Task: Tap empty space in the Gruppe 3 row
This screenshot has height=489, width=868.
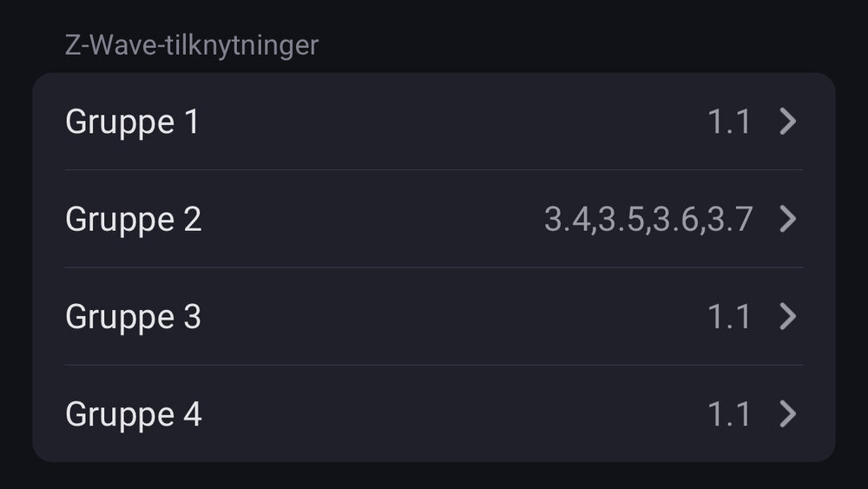Action: click(x=451, y=317)
